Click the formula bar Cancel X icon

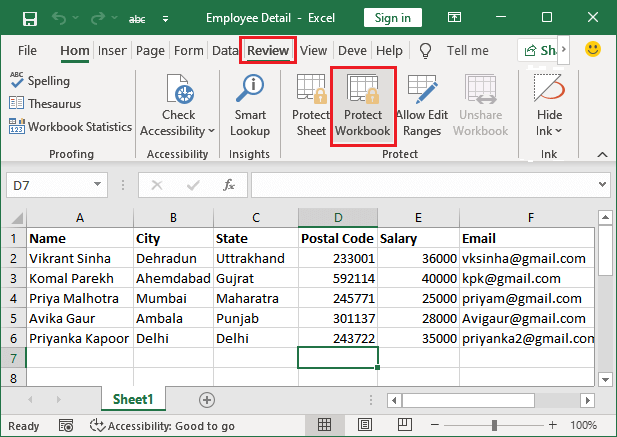click(157, 185)
